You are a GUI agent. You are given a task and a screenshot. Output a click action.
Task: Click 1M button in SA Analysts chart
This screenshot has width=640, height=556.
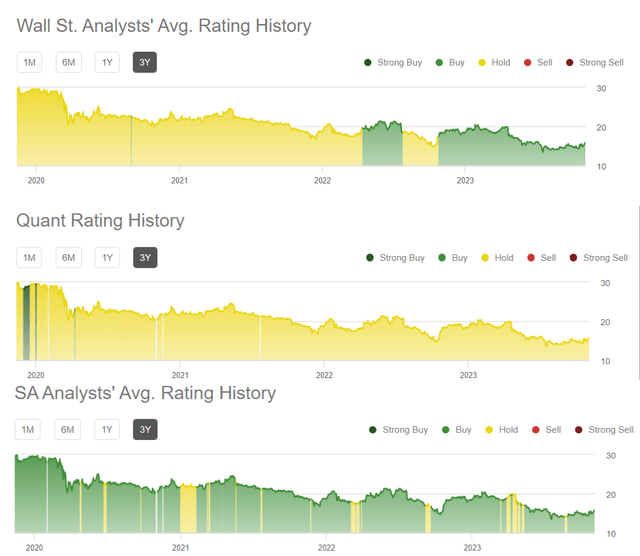point(29,430)
